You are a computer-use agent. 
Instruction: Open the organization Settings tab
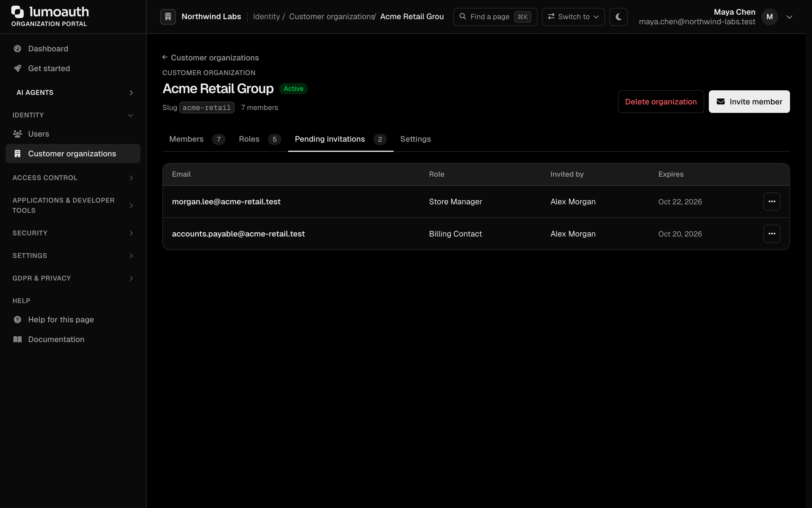pyautogui.click(x=415, y=139)
